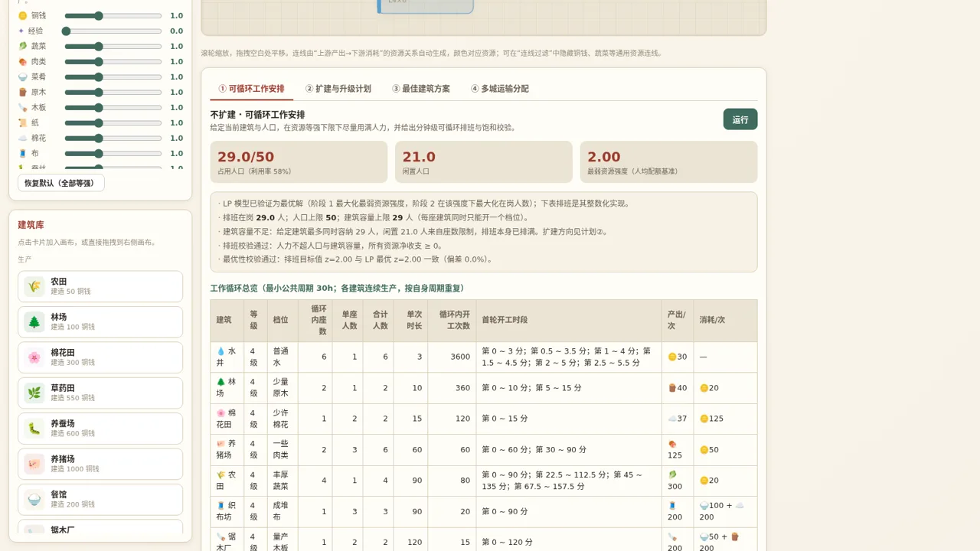Select the 可循环工作安排 tab
Image resolution: width=980 pixels, height=551 pixels.
point(252,89)
